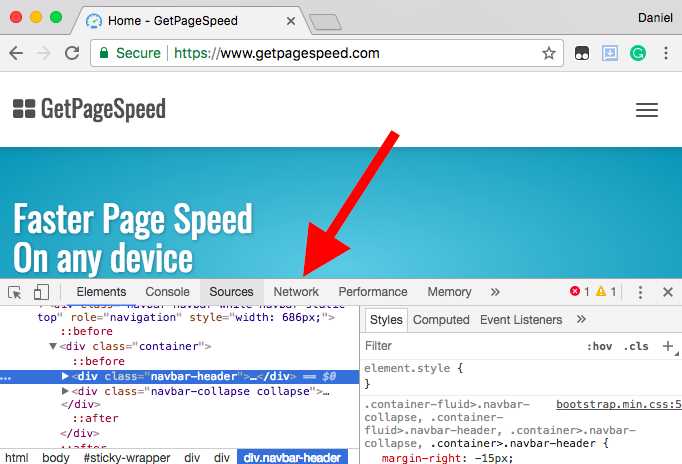Open the Chrome three-dot menu

click(666, 53)
